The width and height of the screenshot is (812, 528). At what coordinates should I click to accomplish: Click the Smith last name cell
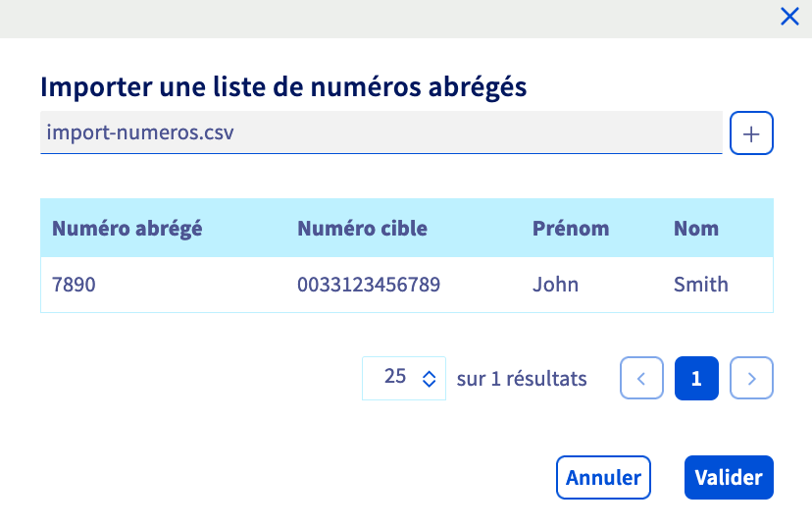point(701,285)
